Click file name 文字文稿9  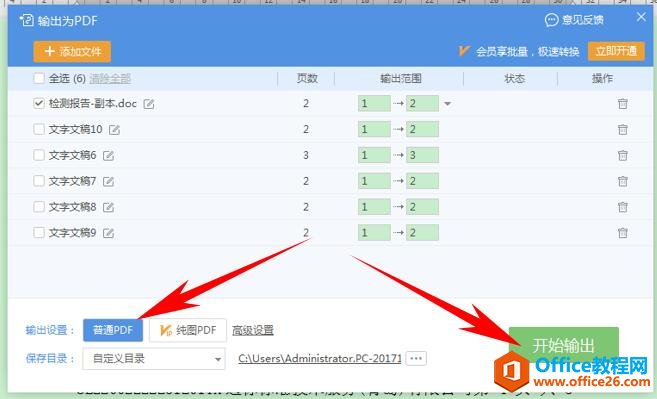click(x=72, y=233)
